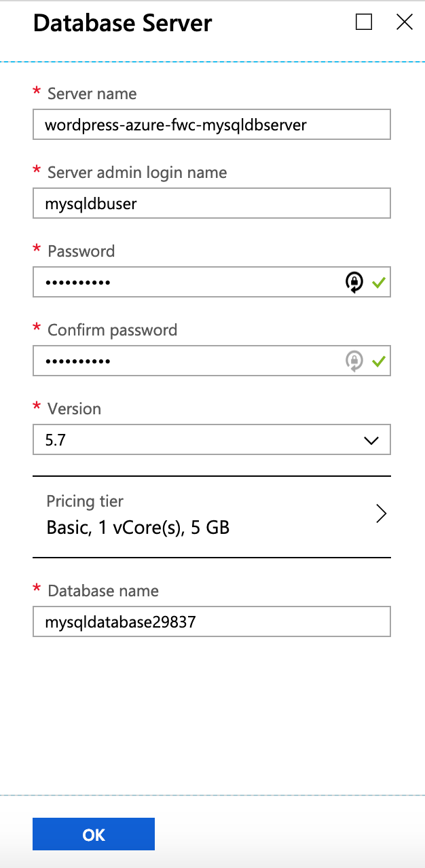Click the Pricing tier label
This screenshot has height=868, width=425.
tap(85, 501)
